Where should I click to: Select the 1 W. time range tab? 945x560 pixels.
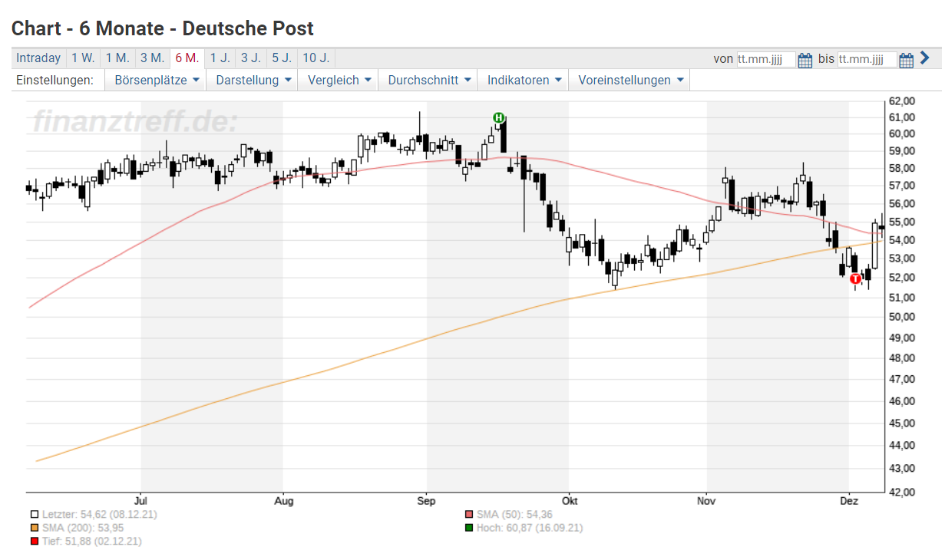pos(83,58)
